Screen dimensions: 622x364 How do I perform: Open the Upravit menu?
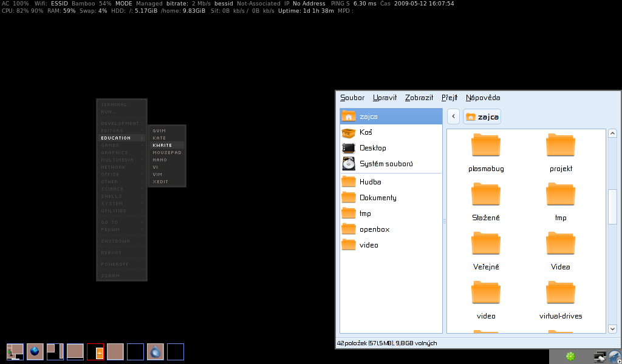384,98
